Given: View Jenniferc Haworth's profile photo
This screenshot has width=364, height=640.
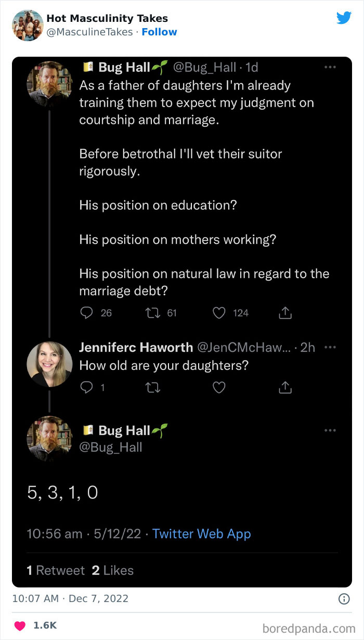Looking at the screenshot, I should tap(49, 364).
